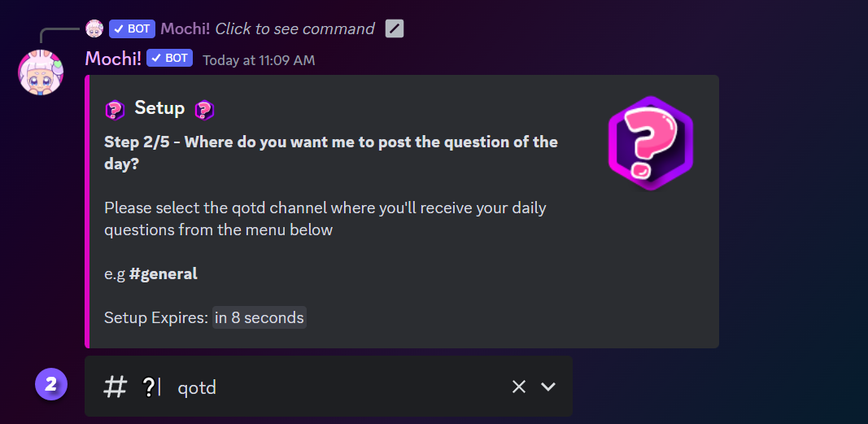Click 'Click to see command' text
This screenshot has height=424, width=868.
click(x=294, y=28)
